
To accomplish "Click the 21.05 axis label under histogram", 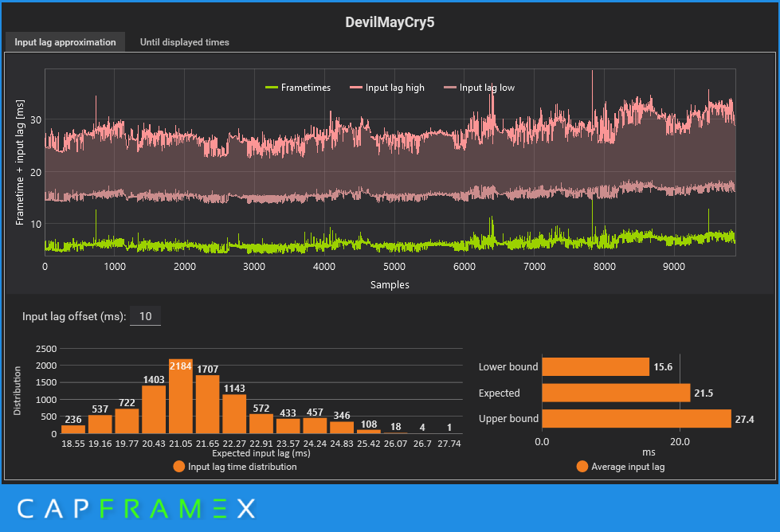I will [181, 444].
